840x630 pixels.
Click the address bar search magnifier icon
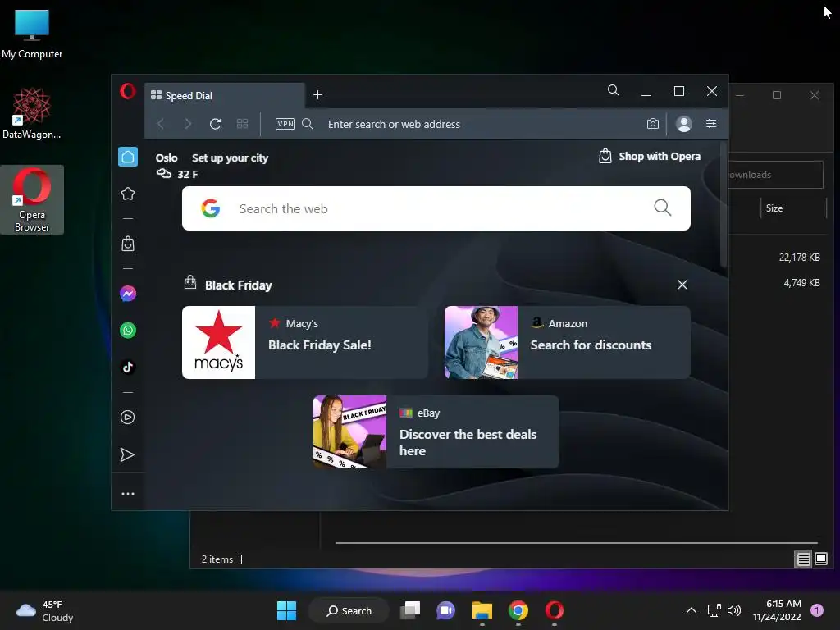[308, 124]
